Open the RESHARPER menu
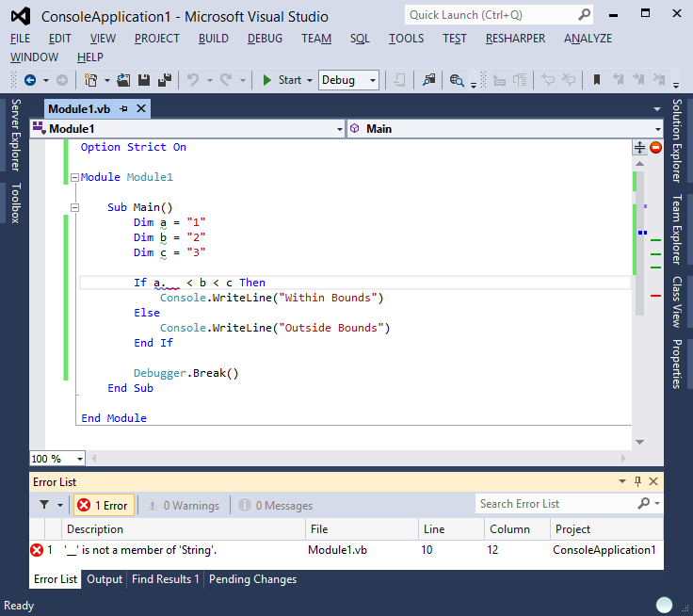This screenshot has width=693, height=616. click(x=515, y=39)
